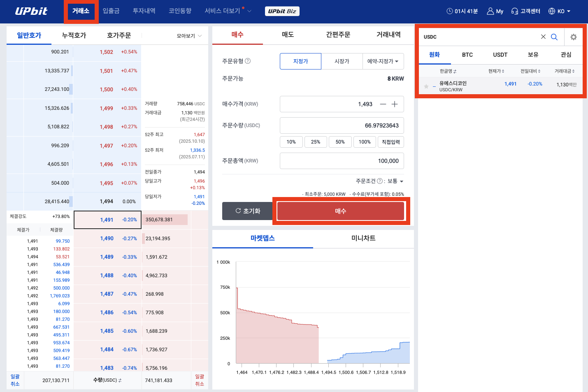This screenshot has height=392, width=588.
Task: Sort coin list by 한글명
Action: [x=448, y=71]
